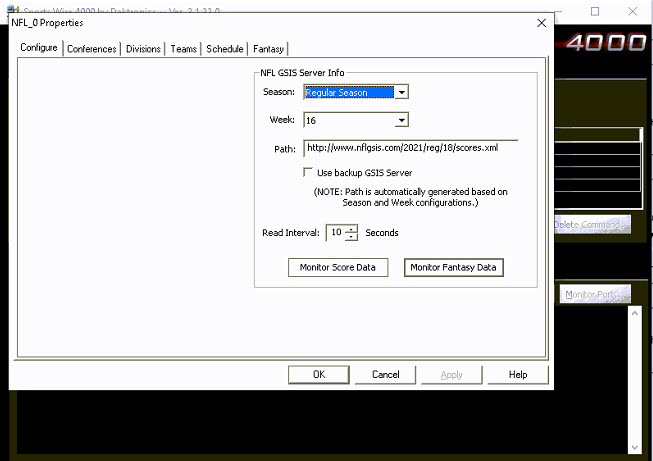Decrease Read Interval with down arrow

click(350, 238)
